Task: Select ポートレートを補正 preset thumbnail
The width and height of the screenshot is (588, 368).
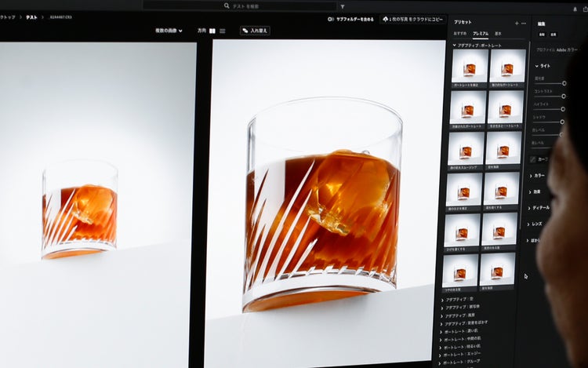Action: 470,66
